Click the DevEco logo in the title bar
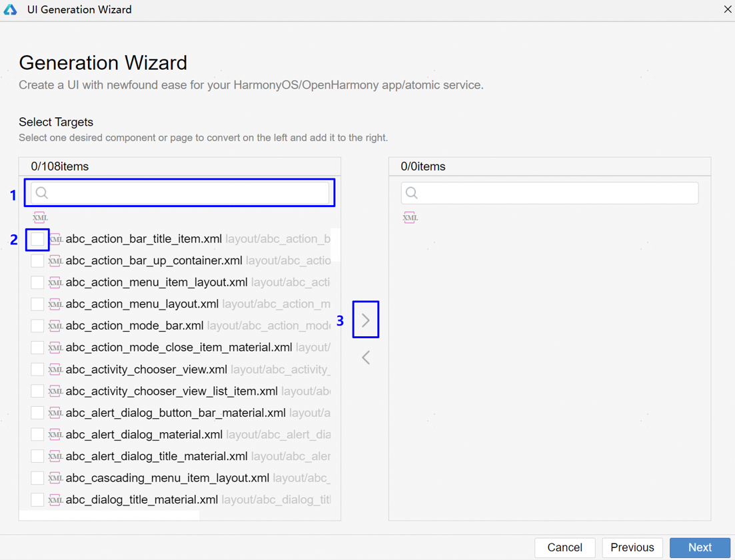This screenshot has width=735, height=560. point(11,10)
